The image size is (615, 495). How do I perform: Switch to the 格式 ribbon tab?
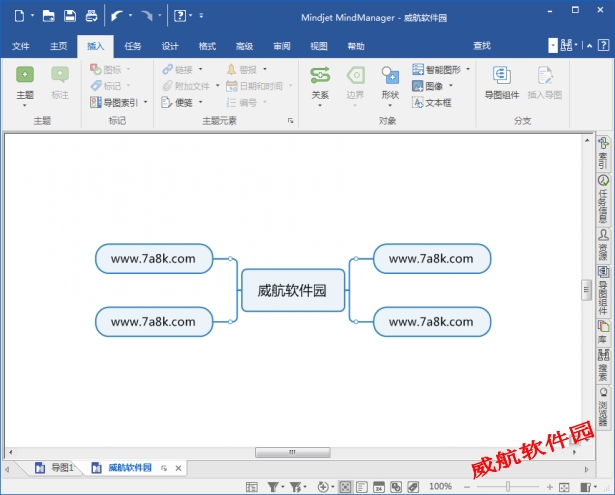pos(207,46)
